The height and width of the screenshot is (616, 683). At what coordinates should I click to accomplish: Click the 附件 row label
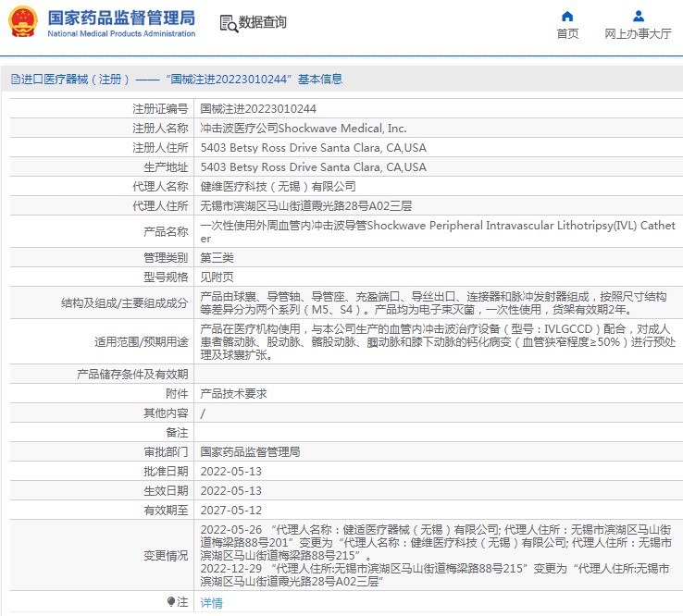click(177, 393)
